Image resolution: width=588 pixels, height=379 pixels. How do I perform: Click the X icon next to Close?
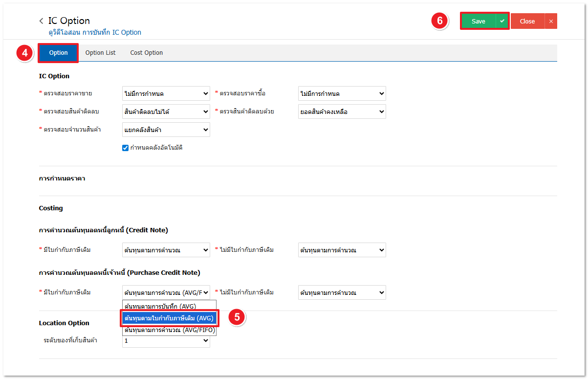551,21
